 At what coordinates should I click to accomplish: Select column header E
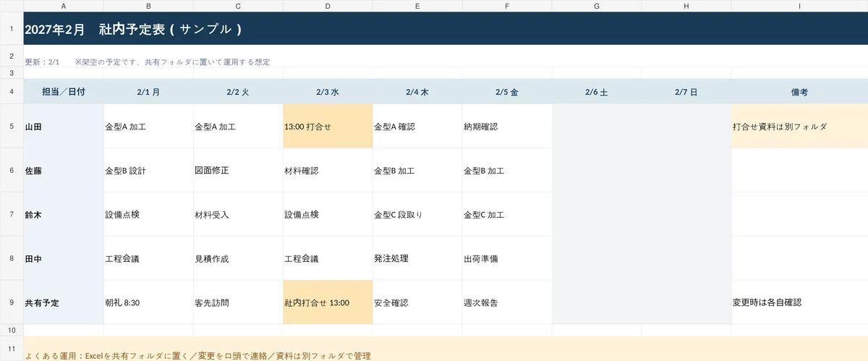click(x=418, y=6)
